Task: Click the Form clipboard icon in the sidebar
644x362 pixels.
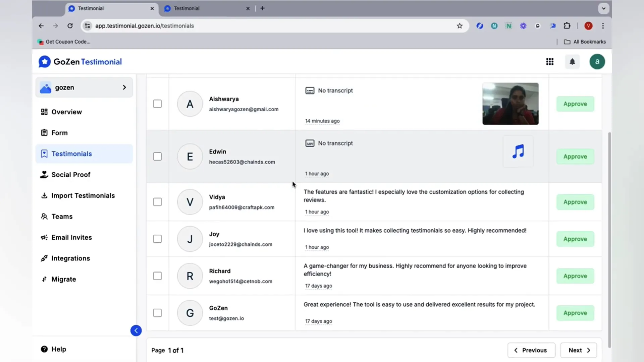Action: tap(44, 133)
